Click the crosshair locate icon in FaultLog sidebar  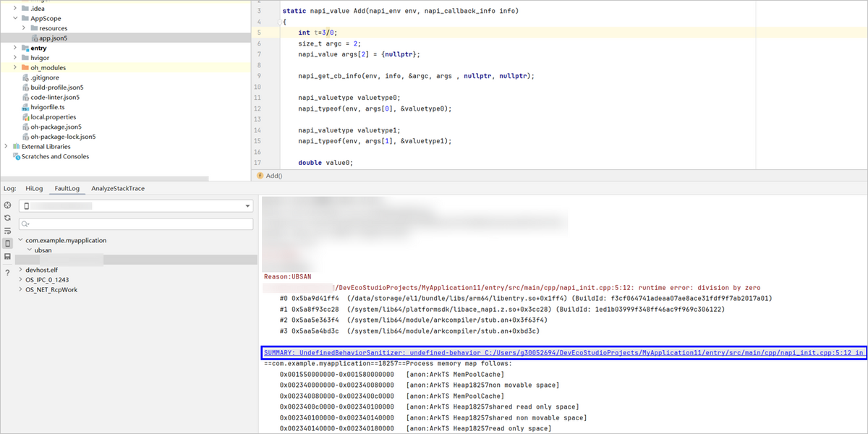pos(7,205)
